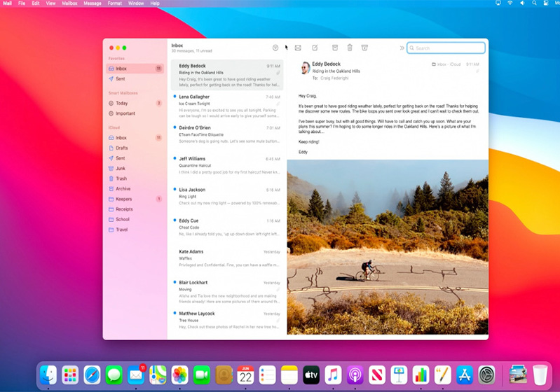
Task: Compose a new message with the pencil icon
Action: pos(315,48)
